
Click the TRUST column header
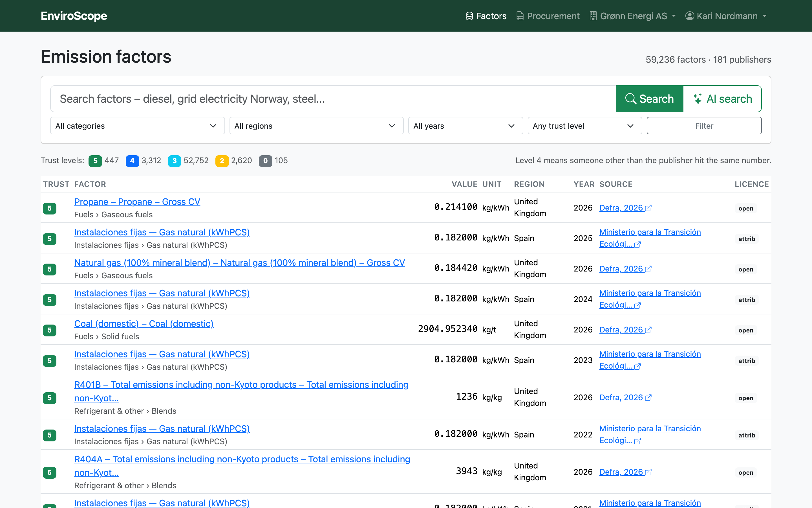click(56, 184)
